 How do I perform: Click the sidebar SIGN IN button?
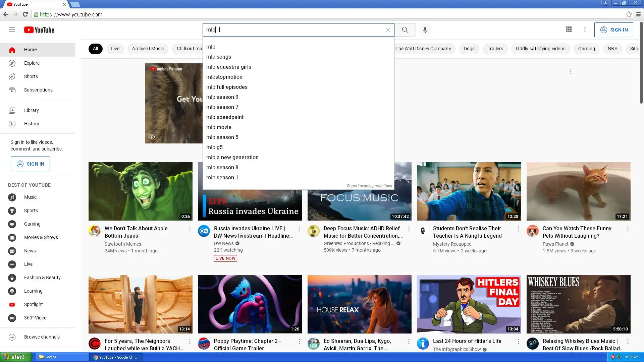point(30,164)
